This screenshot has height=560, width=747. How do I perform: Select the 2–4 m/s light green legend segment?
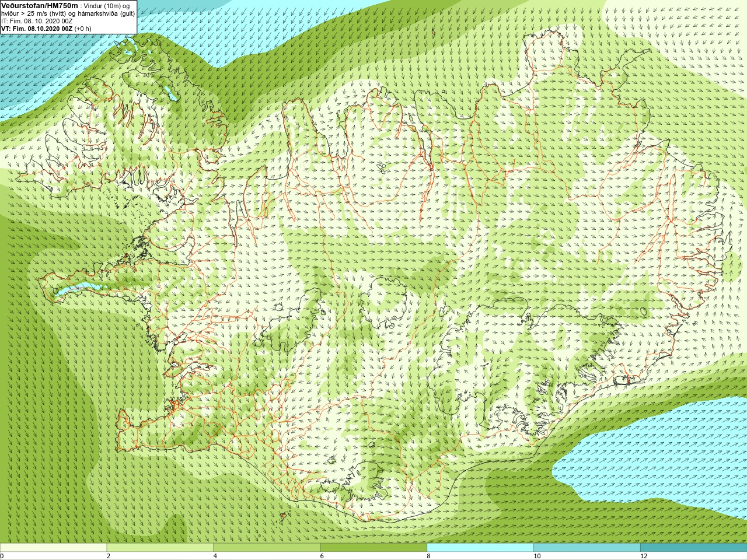click(160, 548)
